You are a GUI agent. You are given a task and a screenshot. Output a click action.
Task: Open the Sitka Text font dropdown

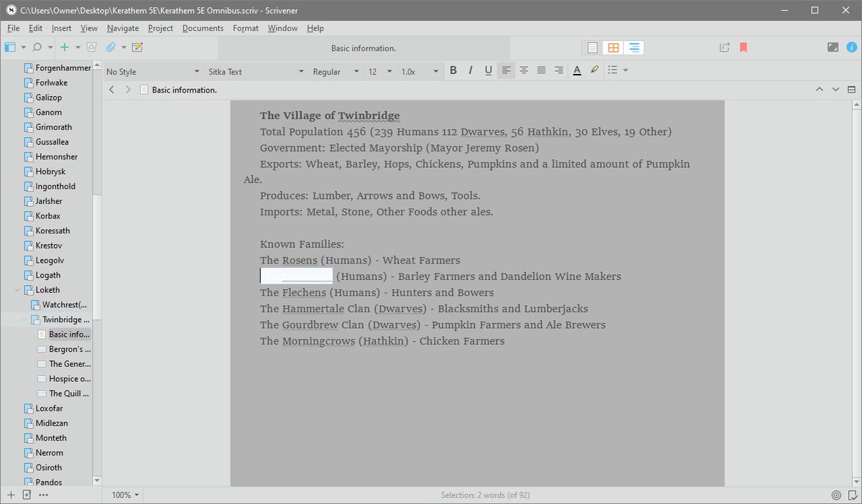click(256, 72)
